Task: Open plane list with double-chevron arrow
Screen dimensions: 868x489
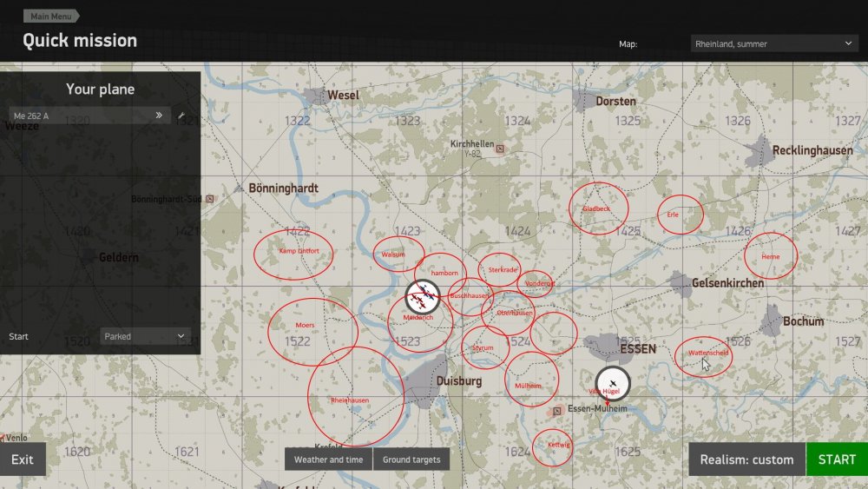Action: [159, 116]
